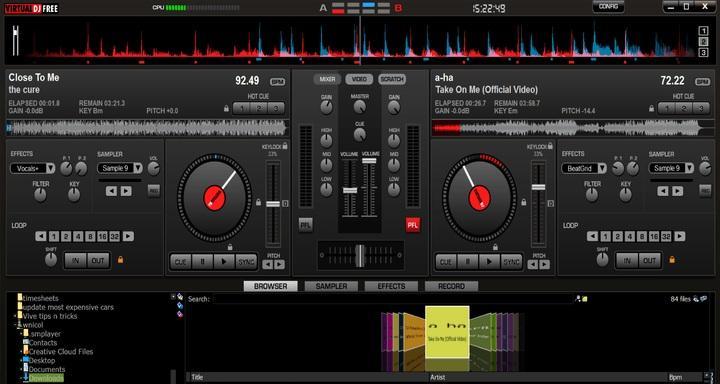Trigger hot cue 1 on left deck
720x384 pixels.
tap(242, 108)
